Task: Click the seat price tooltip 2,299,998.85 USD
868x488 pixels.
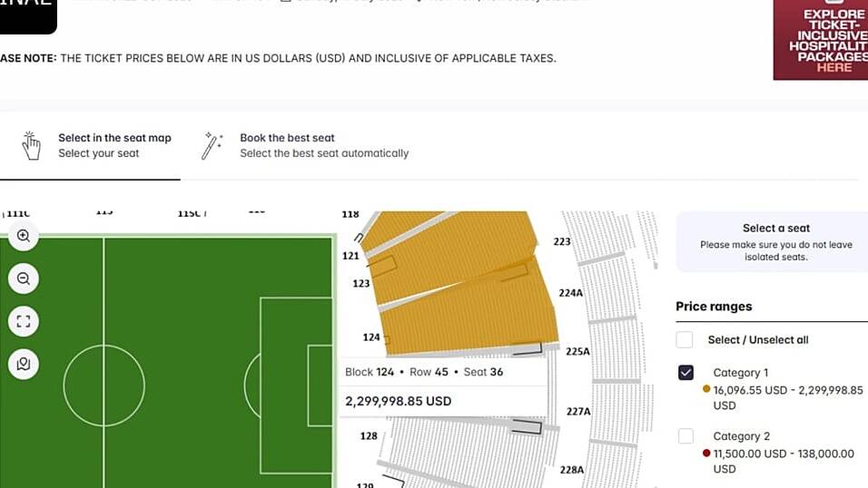Action: pos(399,401)
